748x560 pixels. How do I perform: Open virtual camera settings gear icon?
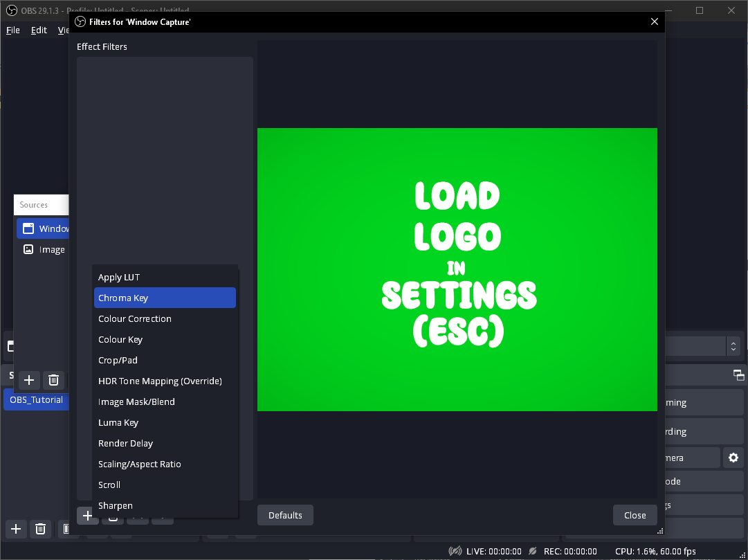(733, 458)
